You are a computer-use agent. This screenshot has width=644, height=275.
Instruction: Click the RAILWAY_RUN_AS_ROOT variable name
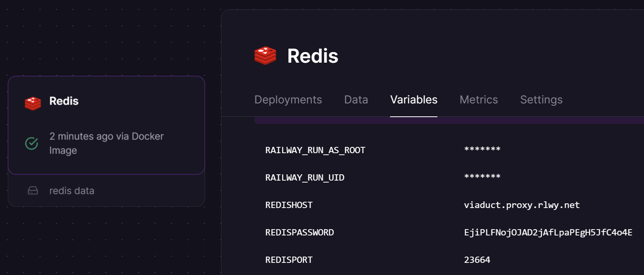[x=315, y=150]
